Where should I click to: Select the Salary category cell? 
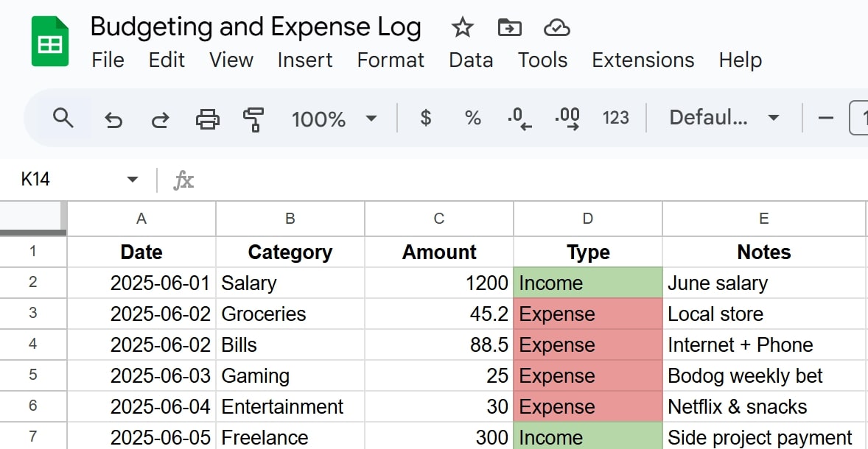point(290,283)
